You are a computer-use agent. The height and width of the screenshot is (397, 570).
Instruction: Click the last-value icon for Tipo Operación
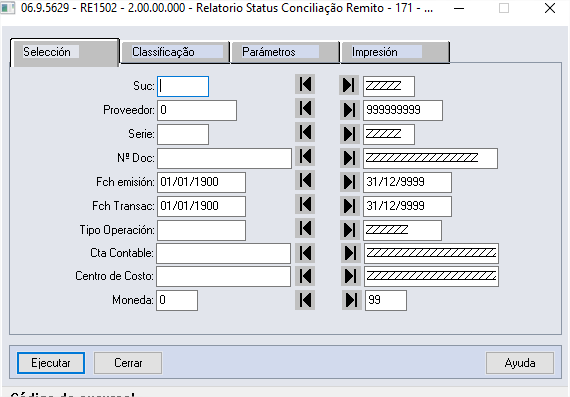(350, 230)
